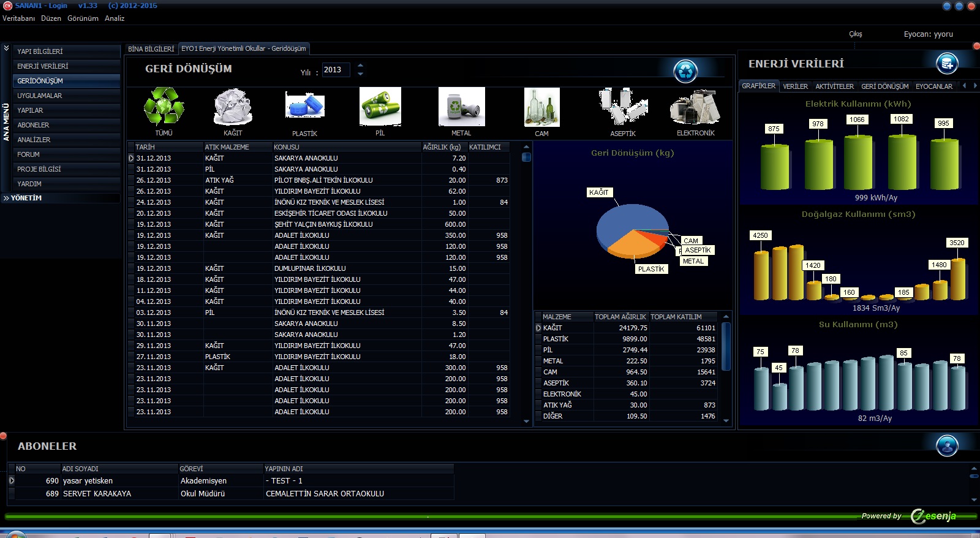Select the METAL cans icon
This screenshot has height=538, width=980.
461,107
